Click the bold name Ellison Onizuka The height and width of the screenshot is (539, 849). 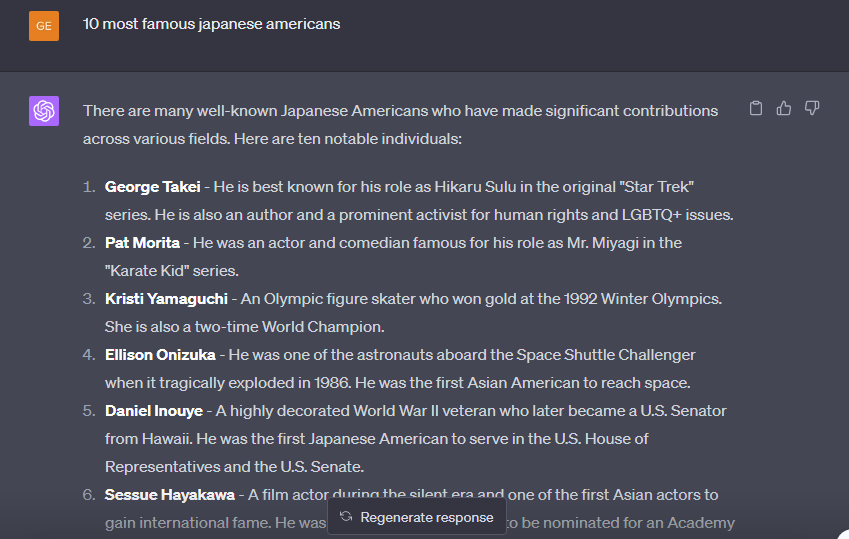pos(160,355)
